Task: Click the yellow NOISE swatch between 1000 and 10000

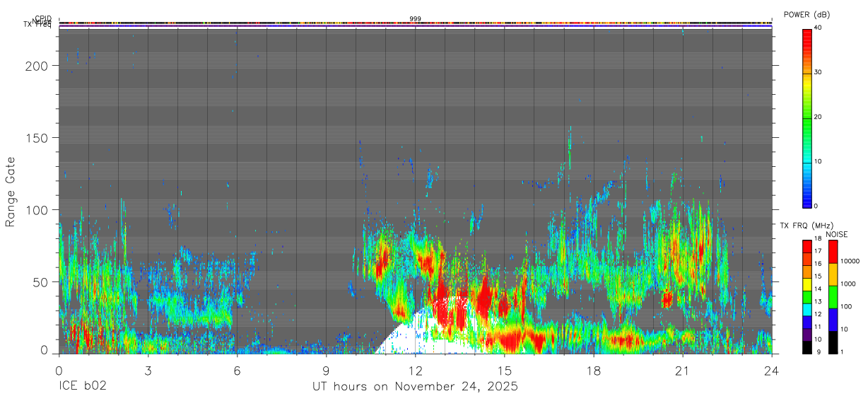Action: [x=833, y=274]
